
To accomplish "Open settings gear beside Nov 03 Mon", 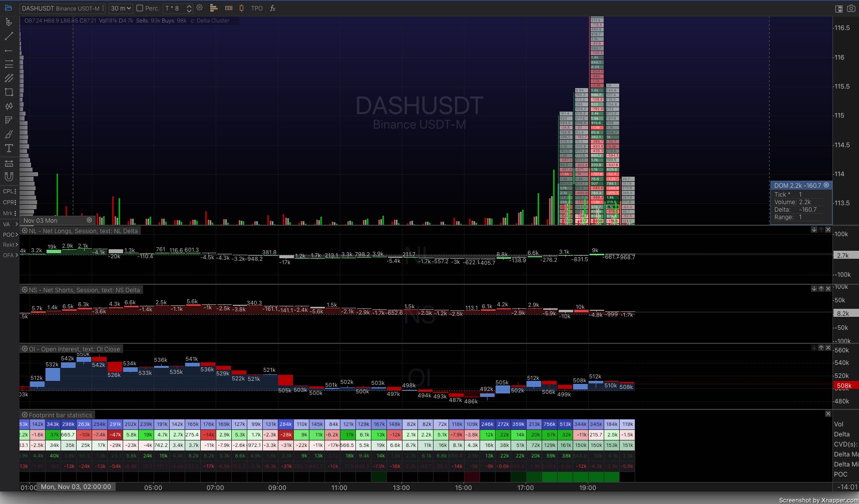I will pos(89,220).
